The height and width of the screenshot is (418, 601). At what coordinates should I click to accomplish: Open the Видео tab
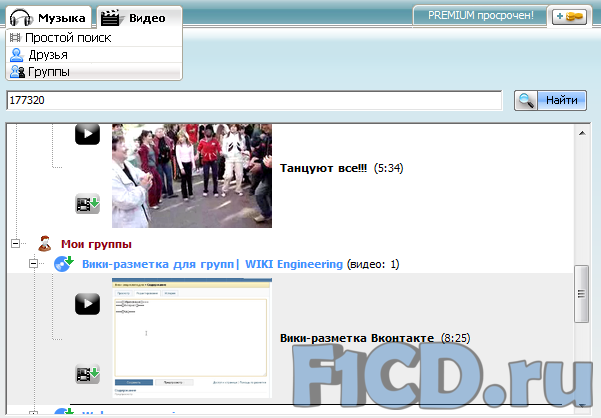point(139,18)
